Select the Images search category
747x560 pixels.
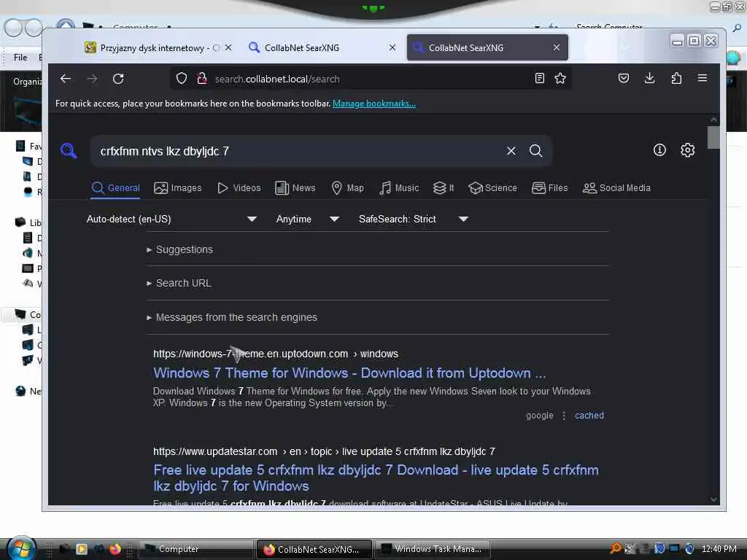178,188
